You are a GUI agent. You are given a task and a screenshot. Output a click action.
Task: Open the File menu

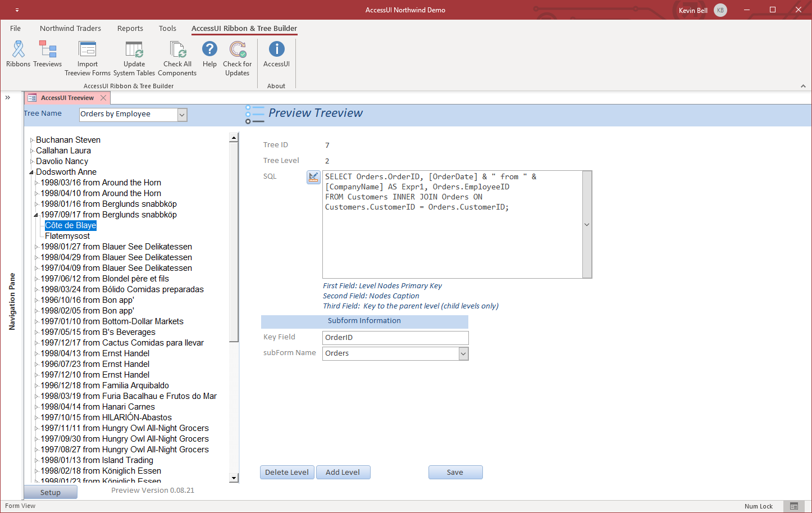[16, 29]
